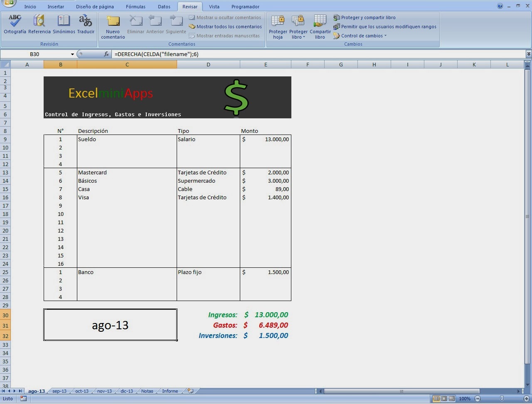
Task: Click the Select All corner button
Action: click(5, 64)
